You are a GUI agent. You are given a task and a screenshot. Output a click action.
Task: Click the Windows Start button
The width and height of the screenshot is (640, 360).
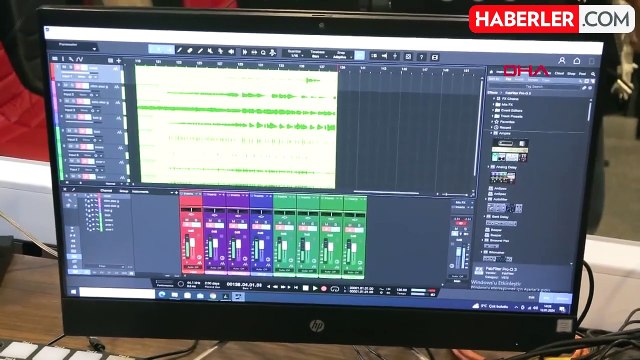74,291
